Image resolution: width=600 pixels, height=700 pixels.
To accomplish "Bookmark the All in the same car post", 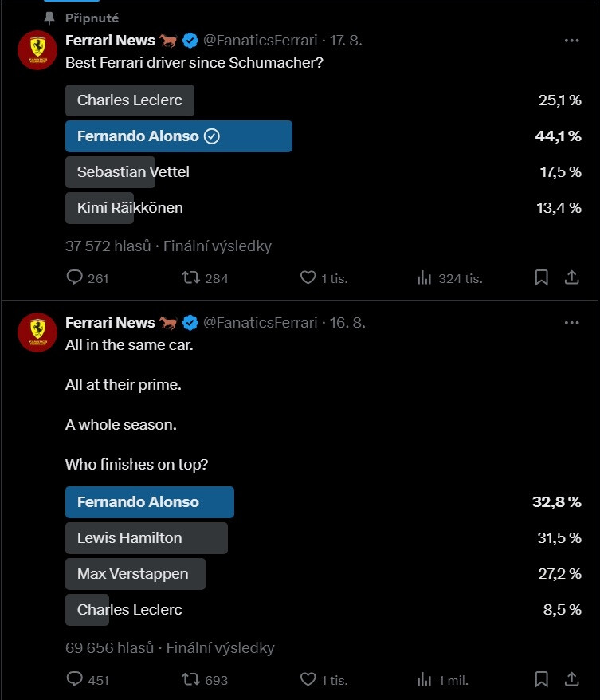I will [542, 679].
